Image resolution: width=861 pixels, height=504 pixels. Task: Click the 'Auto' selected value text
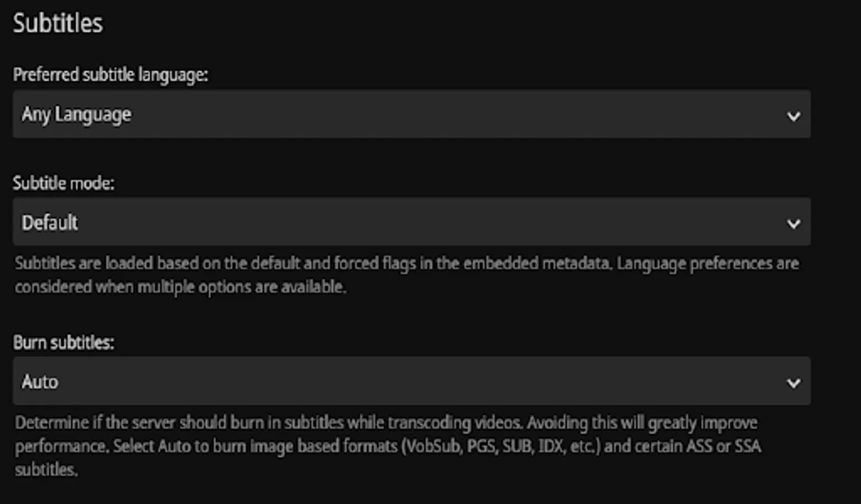point(40,382)
